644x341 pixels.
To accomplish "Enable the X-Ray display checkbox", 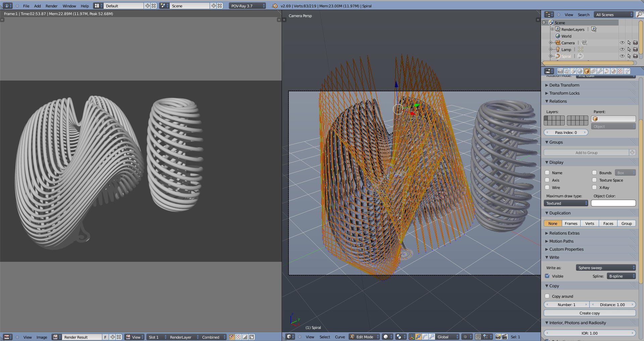I will point(594,187).
